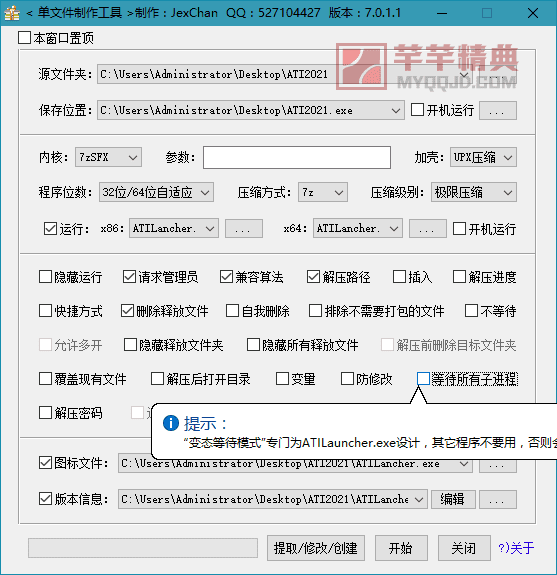Click 提取/修改/创建 button
Screen dimensions: 557x575
[316, 548]
